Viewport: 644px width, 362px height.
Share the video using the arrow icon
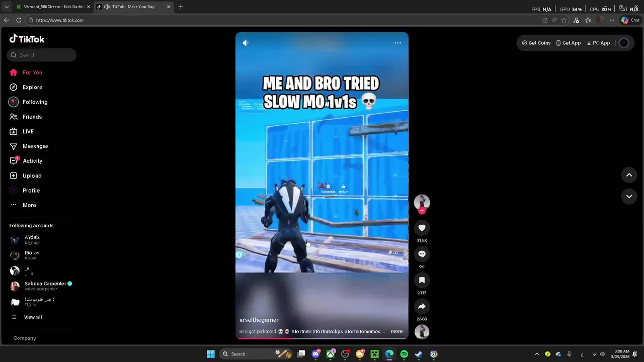point(422,306)
